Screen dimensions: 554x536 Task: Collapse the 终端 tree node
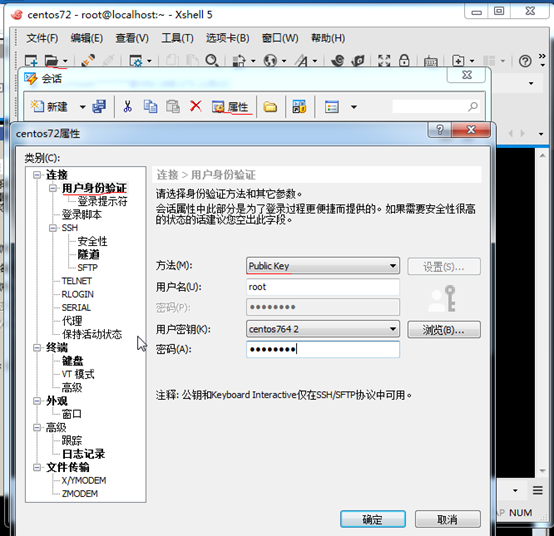pyautogui.click(x=37, y=348)
